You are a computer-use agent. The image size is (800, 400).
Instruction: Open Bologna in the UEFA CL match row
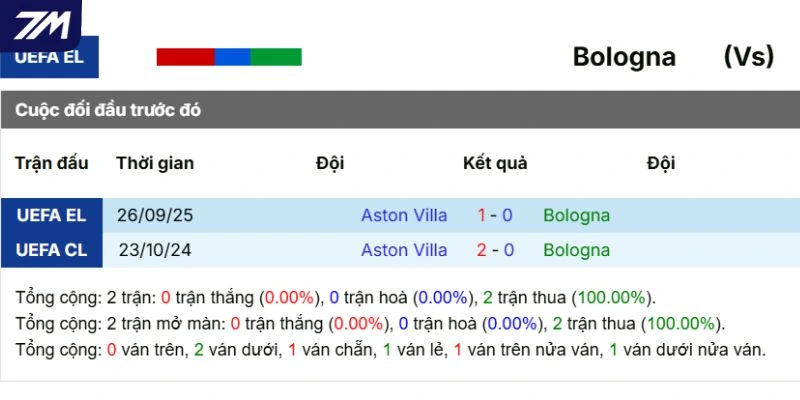click(576, 250)
